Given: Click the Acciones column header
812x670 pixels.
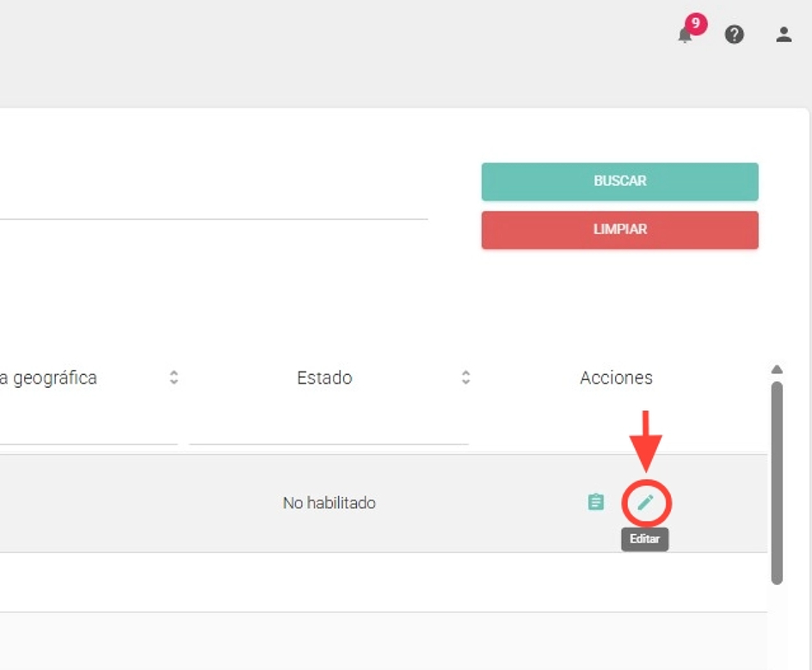Looking at the screenshot, I should (616, 378).
